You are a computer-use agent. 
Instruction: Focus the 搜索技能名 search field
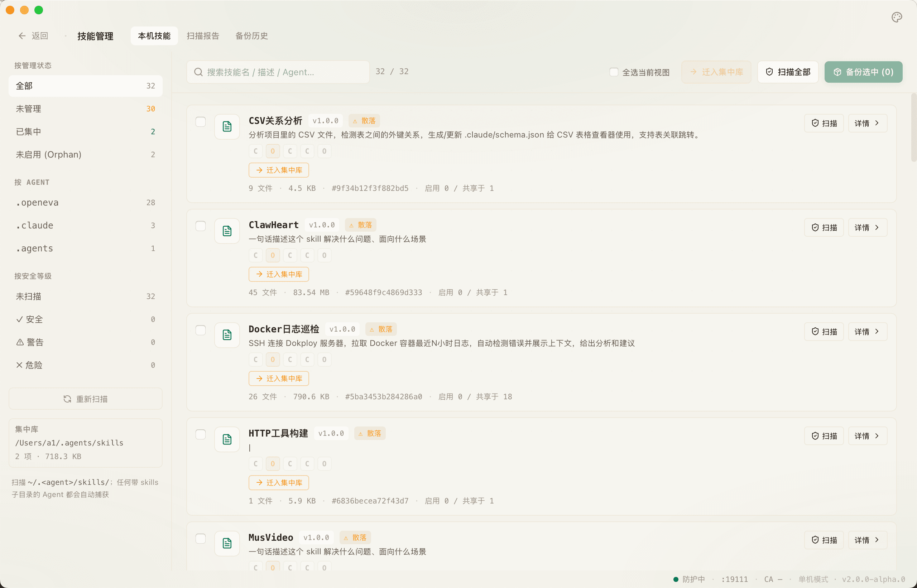pyautogui.click(x=278, y=72)
